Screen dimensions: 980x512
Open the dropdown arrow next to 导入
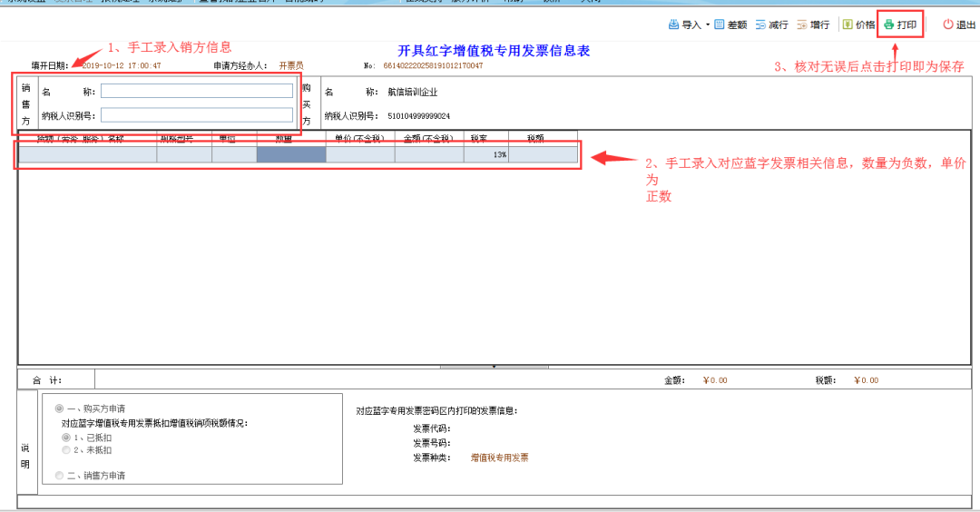pyautogui.click(x=708, y=25)
